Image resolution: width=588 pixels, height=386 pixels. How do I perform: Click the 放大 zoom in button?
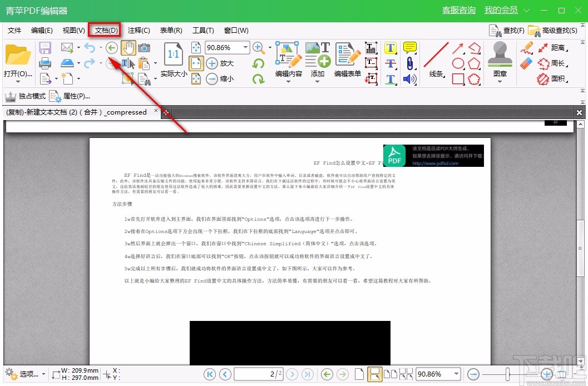pyautogui.click(x=220, y=63)
